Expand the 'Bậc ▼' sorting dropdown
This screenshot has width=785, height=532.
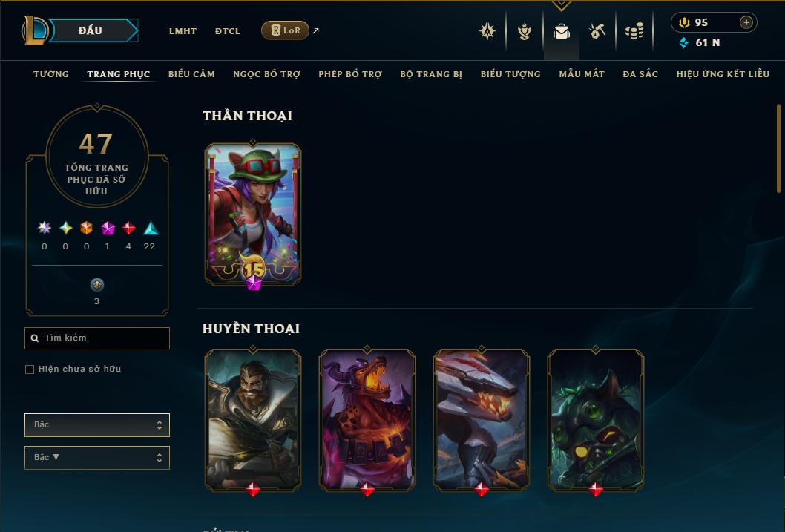(x=97, y=457)
